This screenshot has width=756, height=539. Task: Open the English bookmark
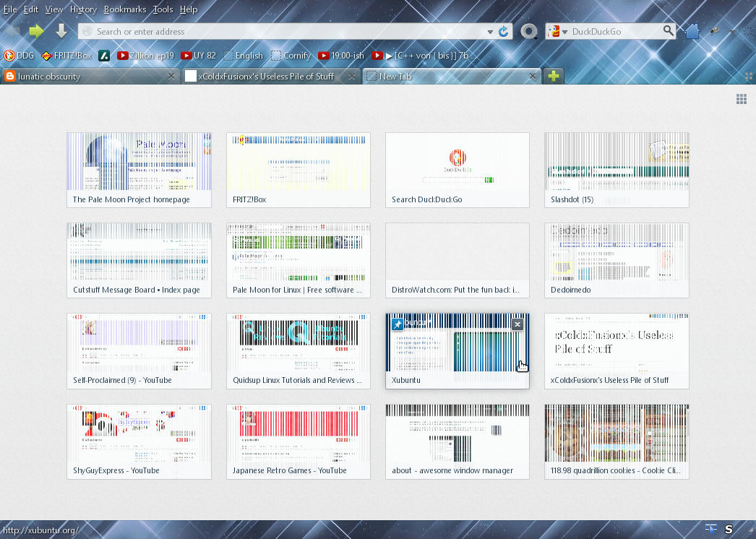coord(244,56)
